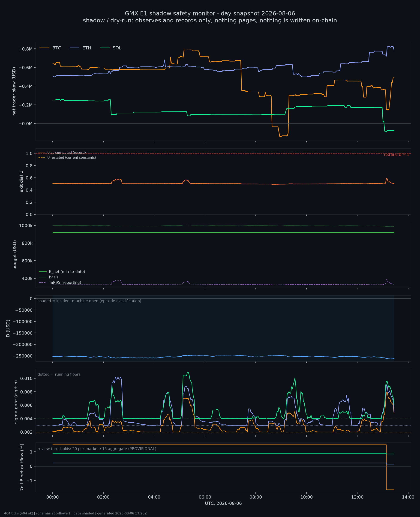Select the orange BTC legend line sample
The height and width of the screenshot is (517, 420).
44,48
